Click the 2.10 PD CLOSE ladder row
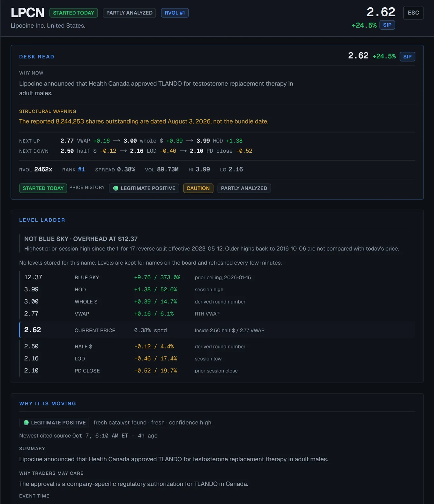Screen dimensions: 434x504 click(217, 371)
